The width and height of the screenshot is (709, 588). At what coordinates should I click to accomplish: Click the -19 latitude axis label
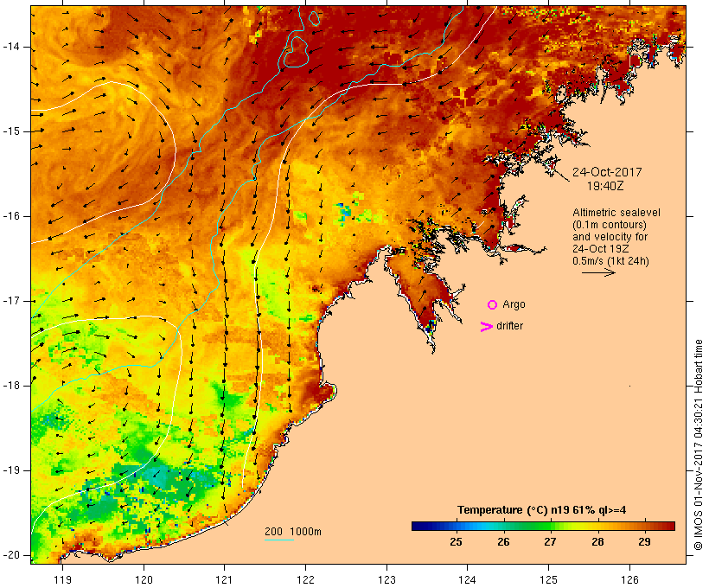click(11, 470)
